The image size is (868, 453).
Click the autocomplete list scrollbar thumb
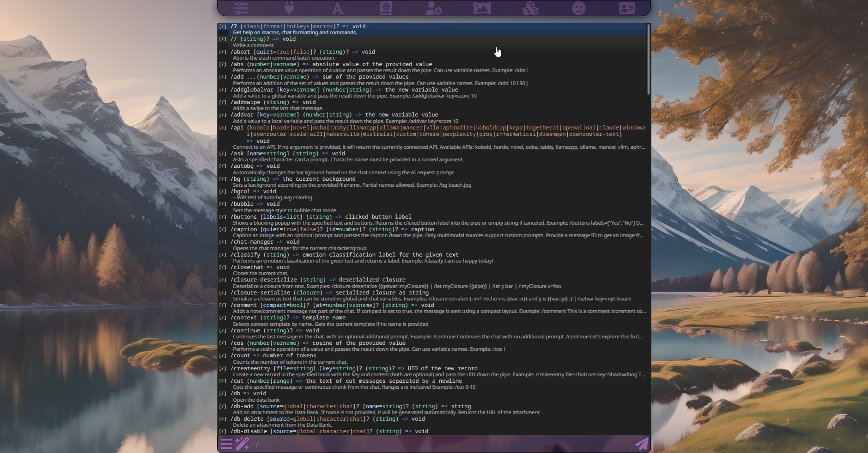[649, 59]
